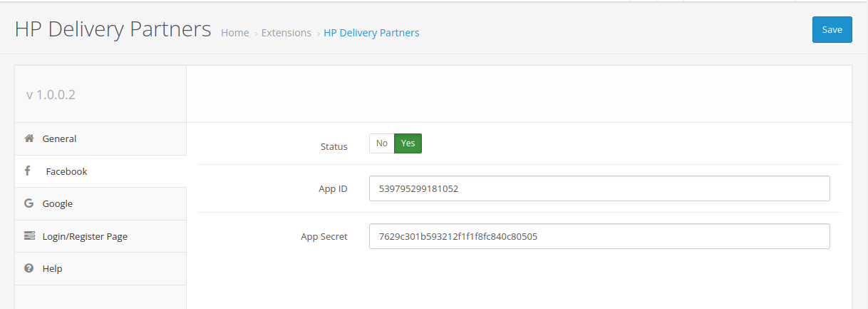Open the Login/Register Page tab label

[85, 236]
